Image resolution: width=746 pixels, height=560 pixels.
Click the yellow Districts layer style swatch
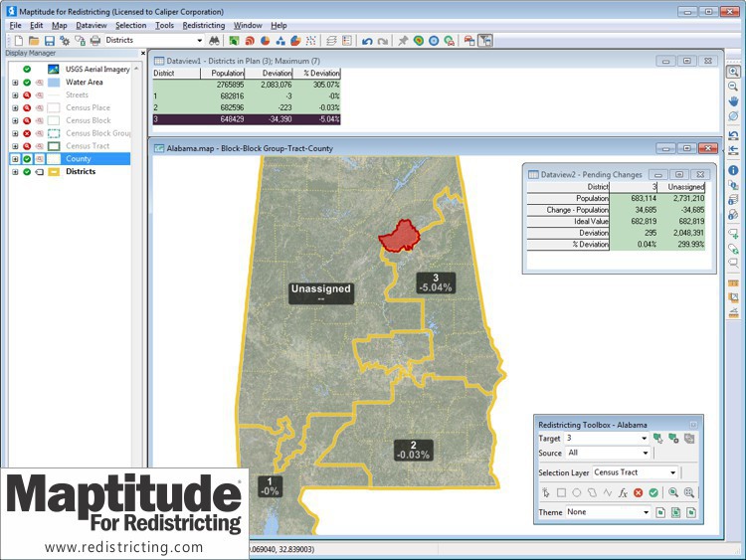click(53, 172)
